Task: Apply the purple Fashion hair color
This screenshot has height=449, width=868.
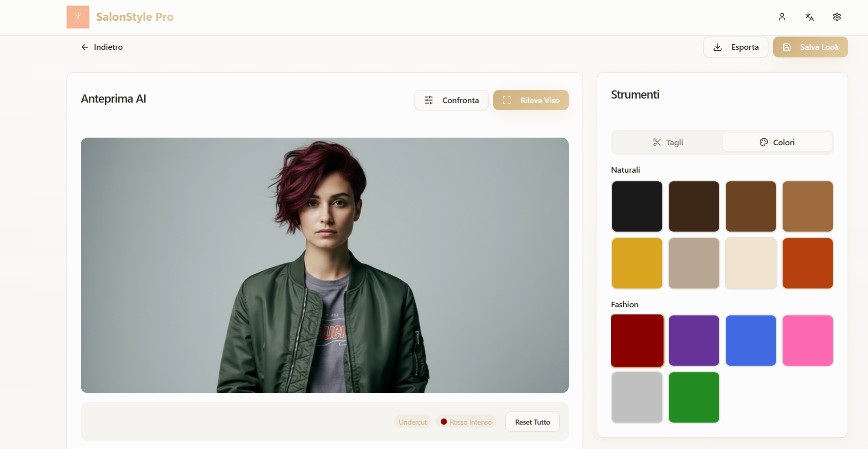Action: pos(694,340)
